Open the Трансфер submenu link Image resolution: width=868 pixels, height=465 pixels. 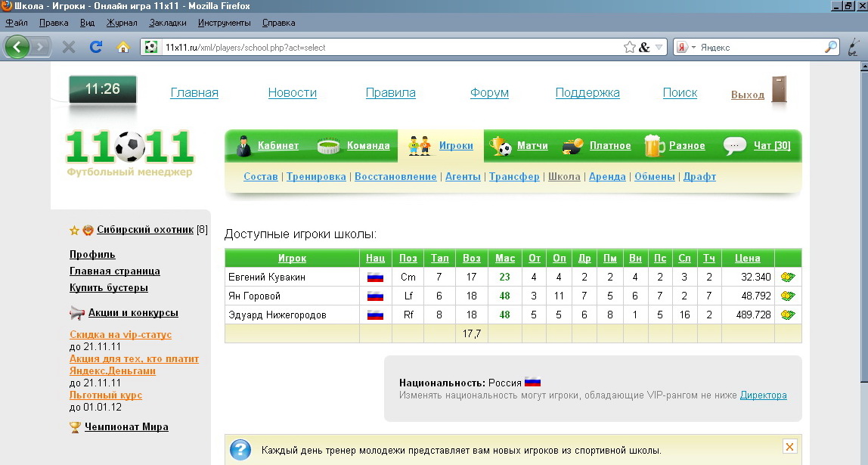pos(514,176)
